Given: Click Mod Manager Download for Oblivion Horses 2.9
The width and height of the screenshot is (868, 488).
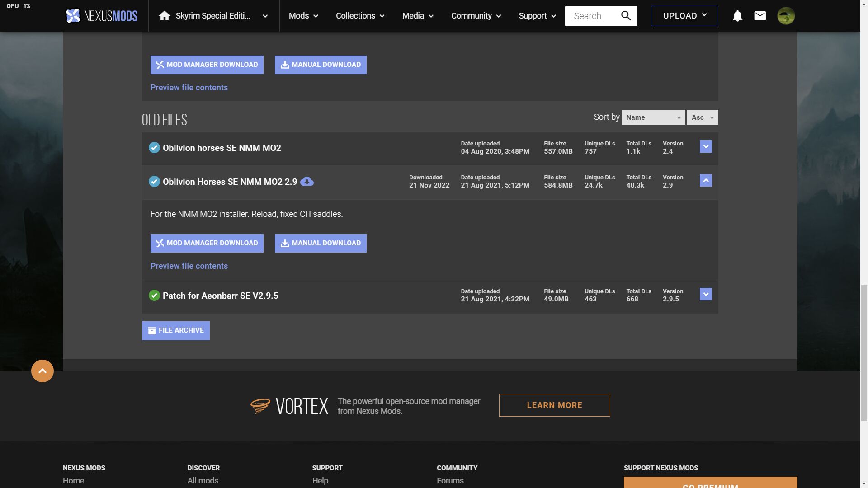Looking at the screenshot, I should tap(207, 243).
